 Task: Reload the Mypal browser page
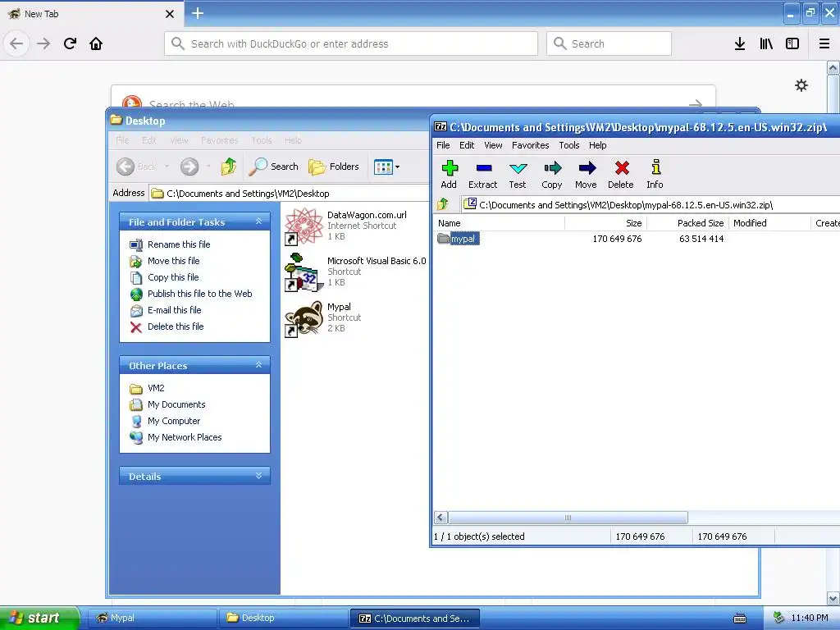pyautogui.click(x=70, y=43)
